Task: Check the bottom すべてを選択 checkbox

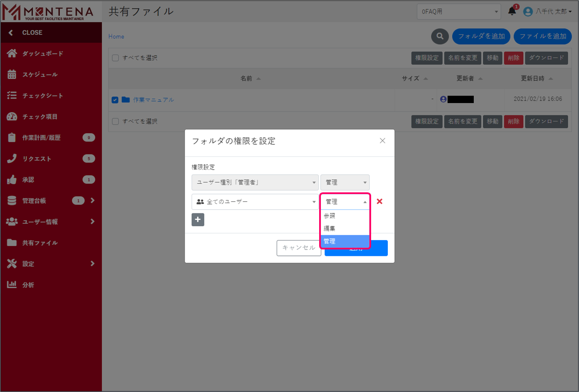Action: (116, 122)
